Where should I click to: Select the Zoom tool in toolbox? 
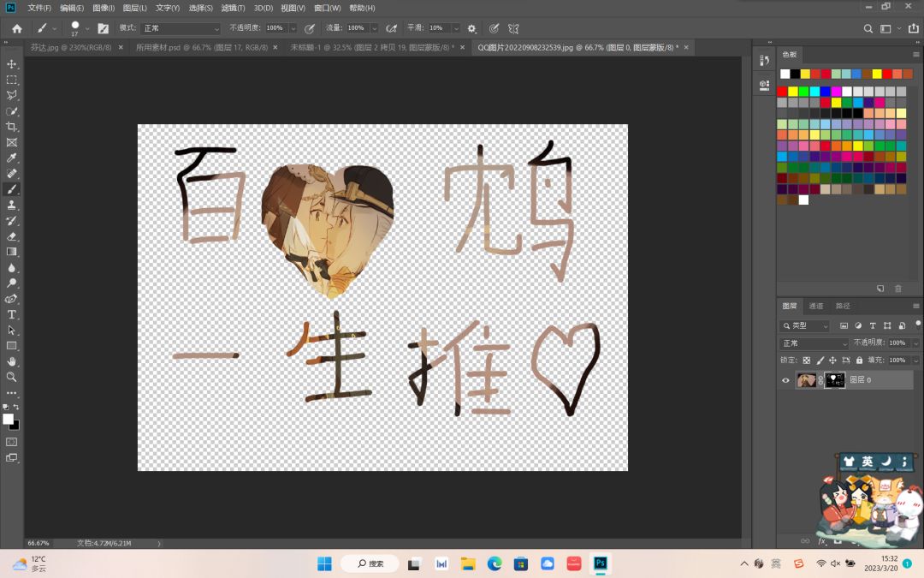click(12, 377)
